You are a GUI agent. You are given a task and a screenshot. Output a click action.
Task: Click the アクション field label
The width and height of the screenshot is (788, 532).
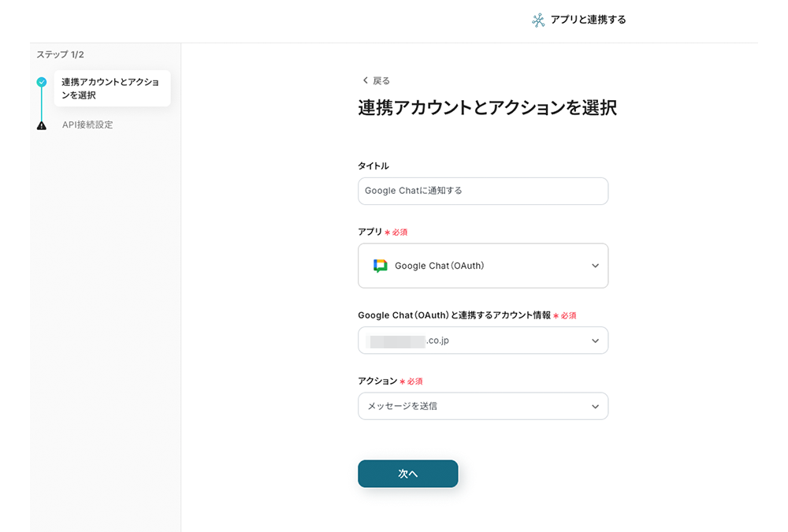tap(377, 381)
